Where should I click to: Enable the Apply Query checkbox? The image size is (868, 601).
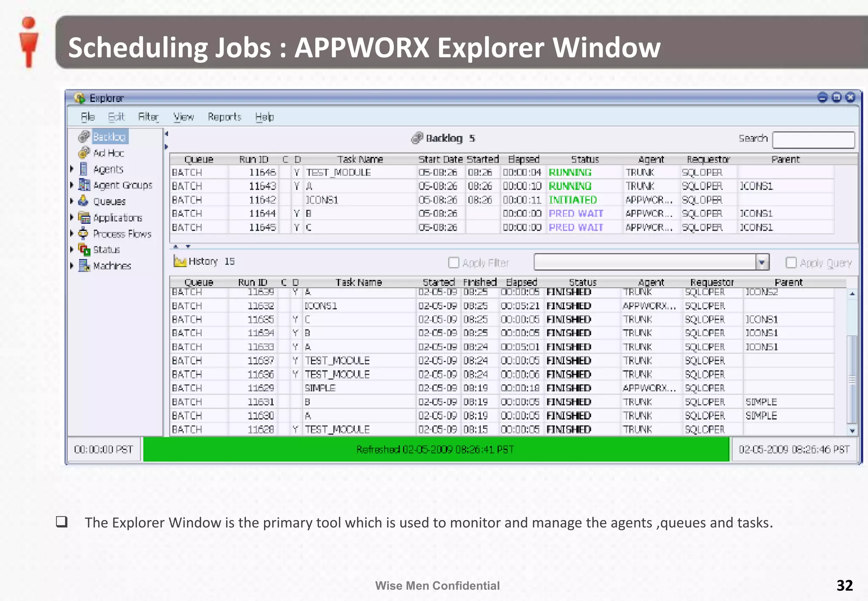(x=791, y=263)
